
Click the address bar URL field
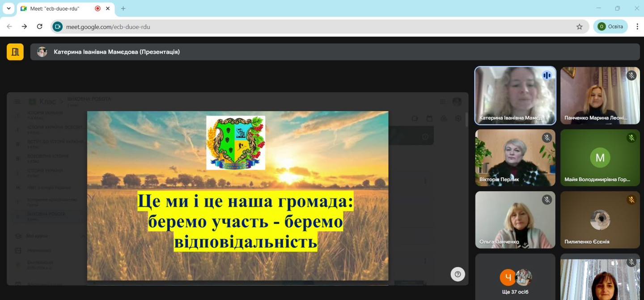click(313, 27)
